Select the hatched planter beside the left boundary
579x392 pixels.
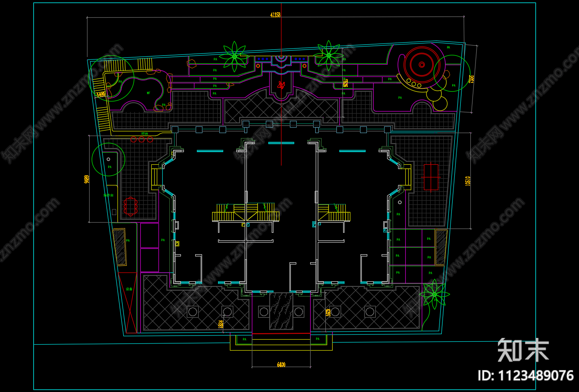120,247
